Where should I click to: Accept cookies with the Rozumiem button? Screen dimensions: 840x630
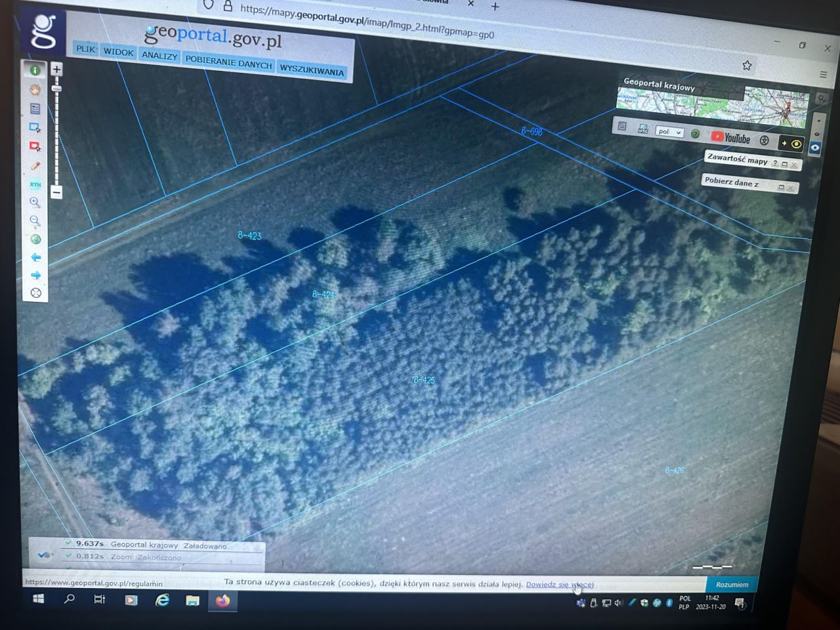(732, 585)
